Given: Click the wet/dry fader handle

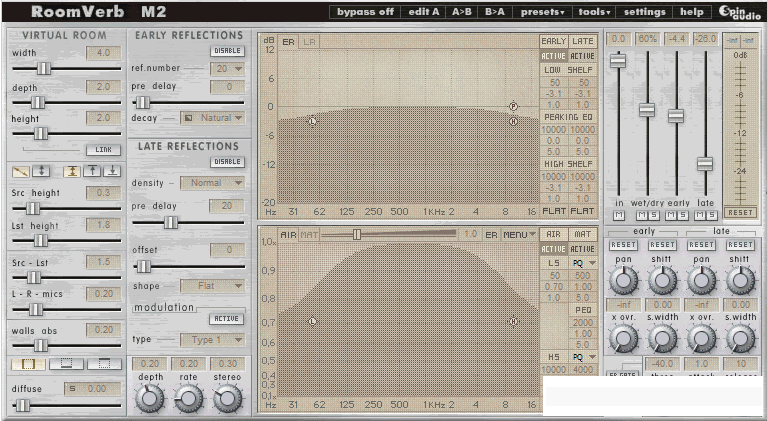Looking at the screenshot, I should [647, 110].
